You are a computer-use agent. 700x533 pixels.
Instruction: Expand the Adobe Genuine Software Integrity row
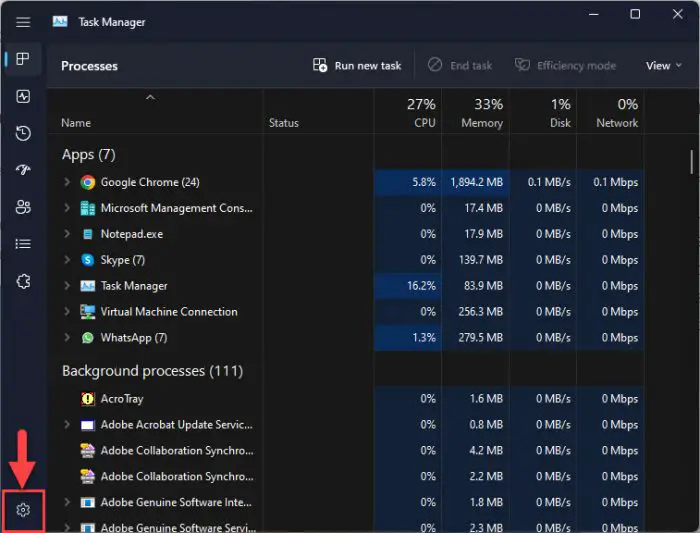(x=67, y=502)
